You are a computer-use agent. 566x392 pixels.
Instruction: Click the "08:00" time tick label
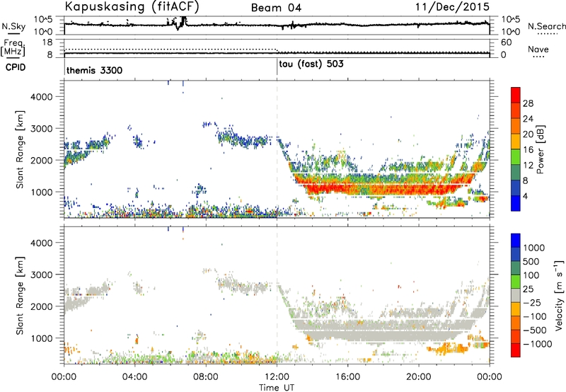pos(205,377)
